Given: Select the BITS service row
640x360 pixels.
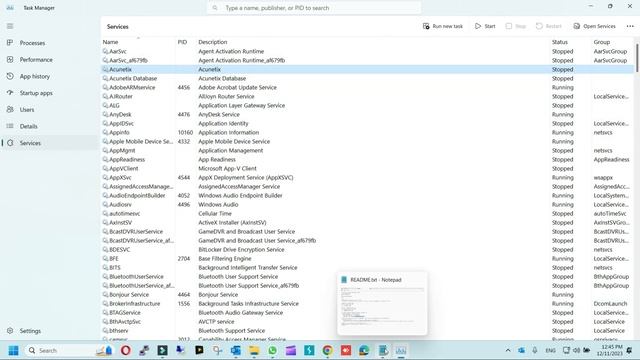Looking at the screenshot, I should pyautogui.click(x=367, y=267).
